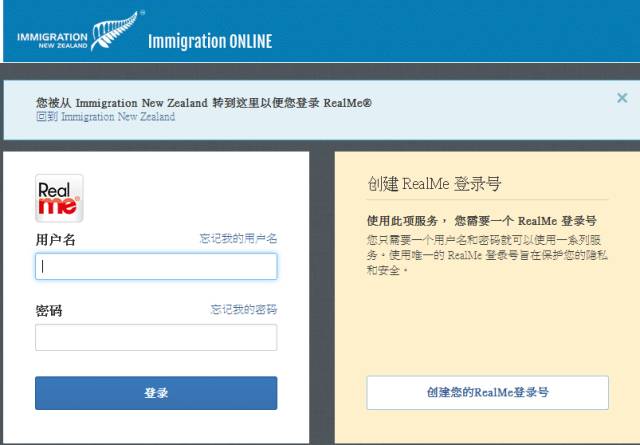This screenshot has height=445, width=640.
Task: Click the 密码 field label
Action: coord(49,311)
